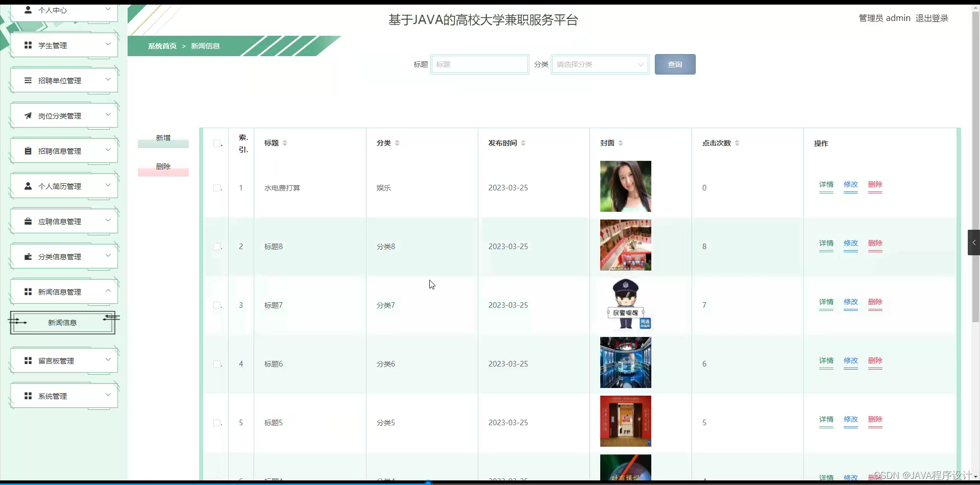This screenshot has width=980, height=485.
Task: Select the 招聘信息管理 icon
Action: pos(28,150)
